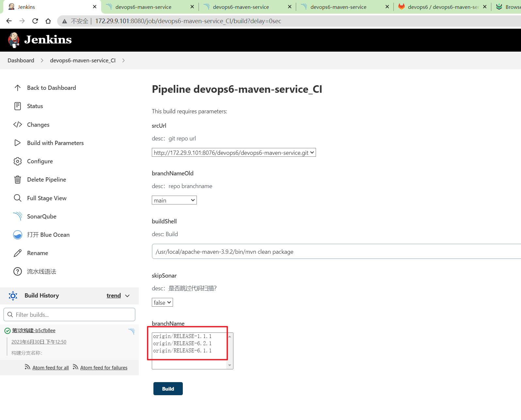Screen dimensions: 521x420
Task: Open the skipSonar false dropdown
Action: pyautogui.click(x=162, y=302)
